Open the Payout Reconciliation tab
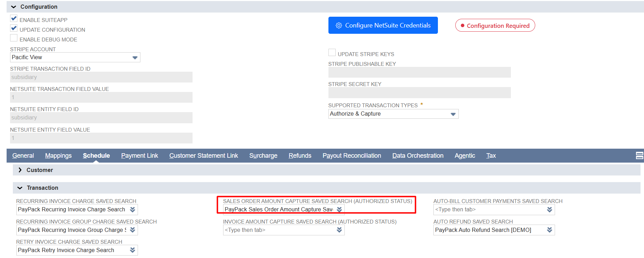Screen dimensions: 644x258 (x=352, y=156)
